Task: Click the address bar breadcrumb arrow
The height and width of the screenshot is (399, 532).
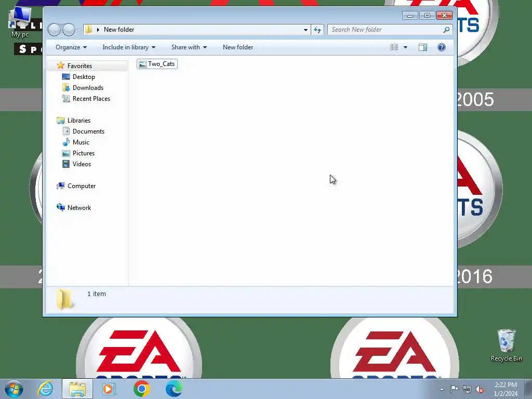Action: pos(98,30)
